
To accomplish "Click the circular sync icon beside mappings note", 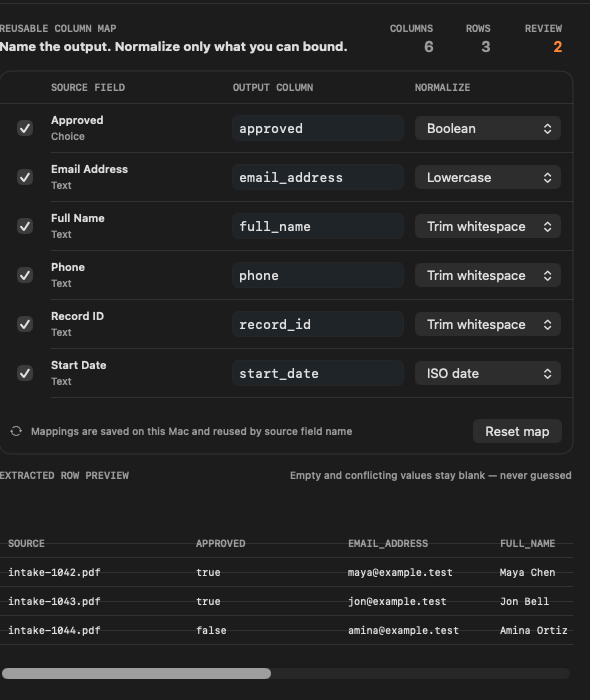I will (x=16, y=431).
